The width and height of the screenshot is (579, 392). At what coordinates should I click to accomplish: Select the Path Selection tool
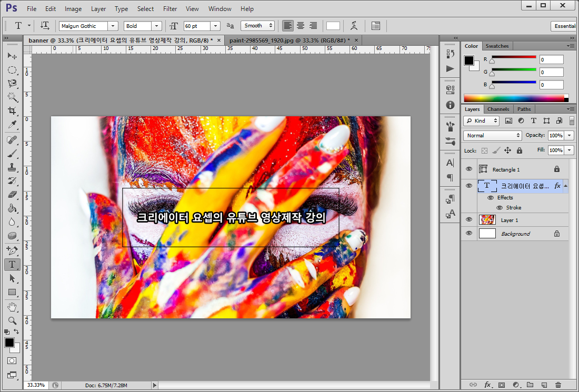click(x=12, y=278)
